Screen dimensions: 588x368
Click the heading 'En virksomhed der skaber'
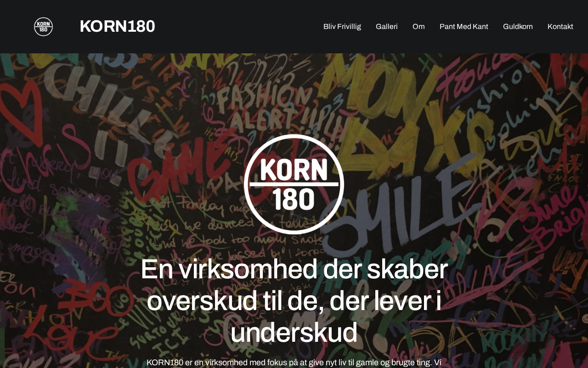(x=294, y=269)
